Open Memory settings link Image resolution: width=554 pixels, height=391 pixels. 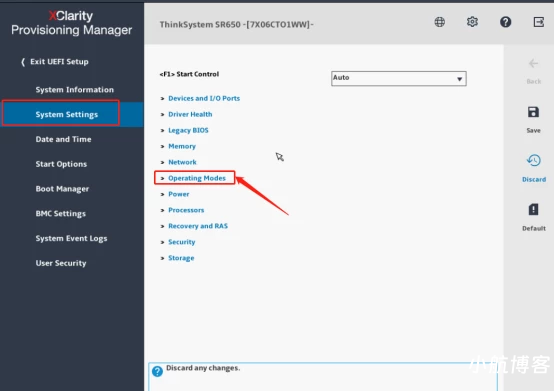pyautogui.click(x=182, y=146)
